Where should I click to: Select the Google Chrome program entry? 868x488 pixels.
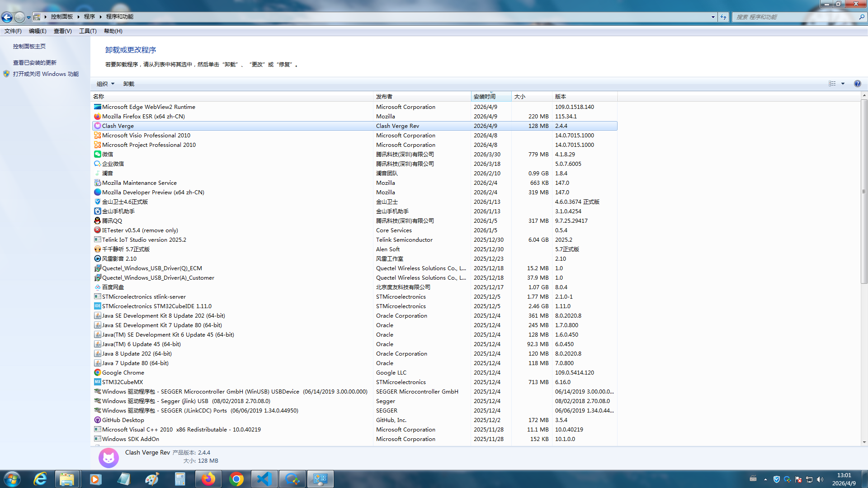123,372
